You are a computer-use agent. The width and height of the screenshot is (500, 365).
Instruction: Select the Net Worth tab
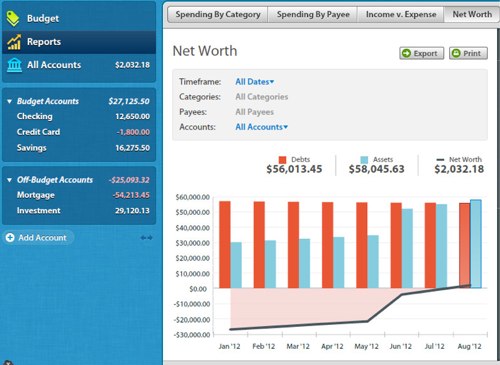pyautogui.click(x=472, y=15)
